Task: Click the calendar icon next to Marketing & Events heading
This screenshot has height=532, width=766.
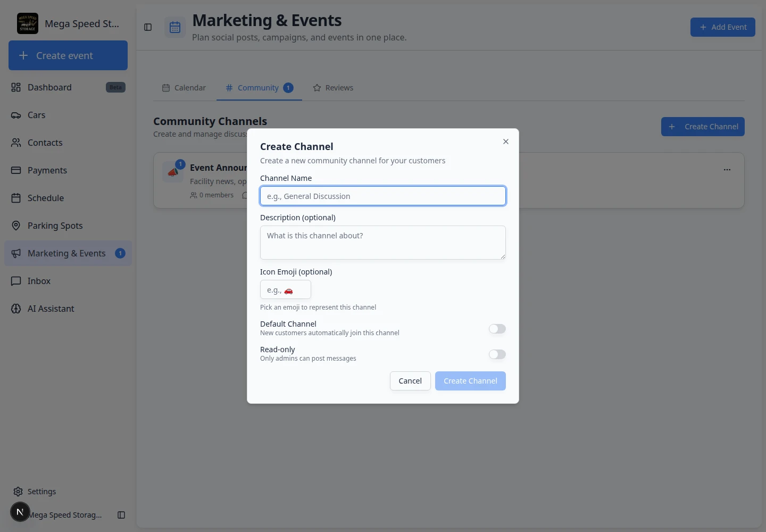Action: click(x=175, y=28)
